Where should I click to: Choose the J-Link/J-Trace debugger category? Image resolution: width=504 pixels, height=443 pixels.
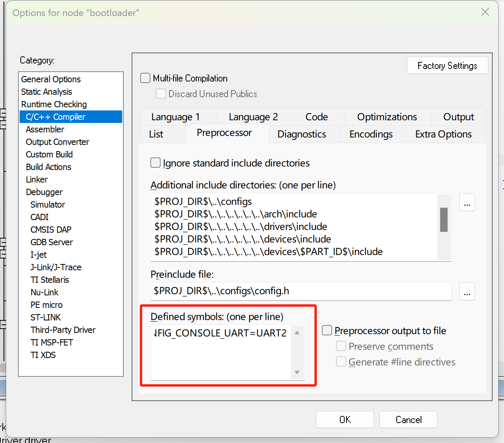[56, 267]
